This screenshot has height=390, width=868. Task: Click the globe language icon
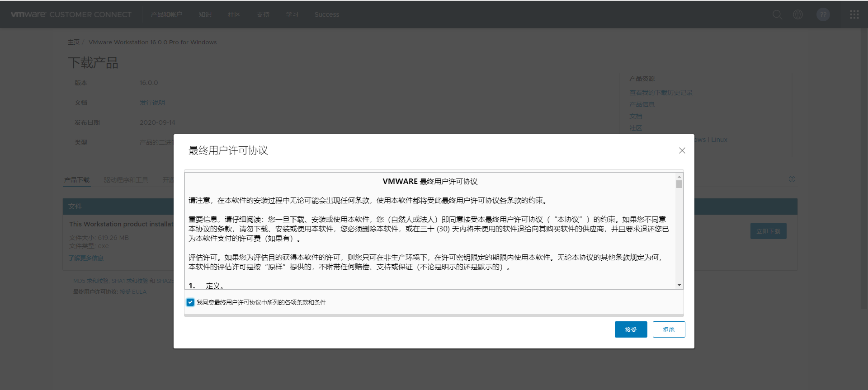pyautogui.click(x=798, y=14)
